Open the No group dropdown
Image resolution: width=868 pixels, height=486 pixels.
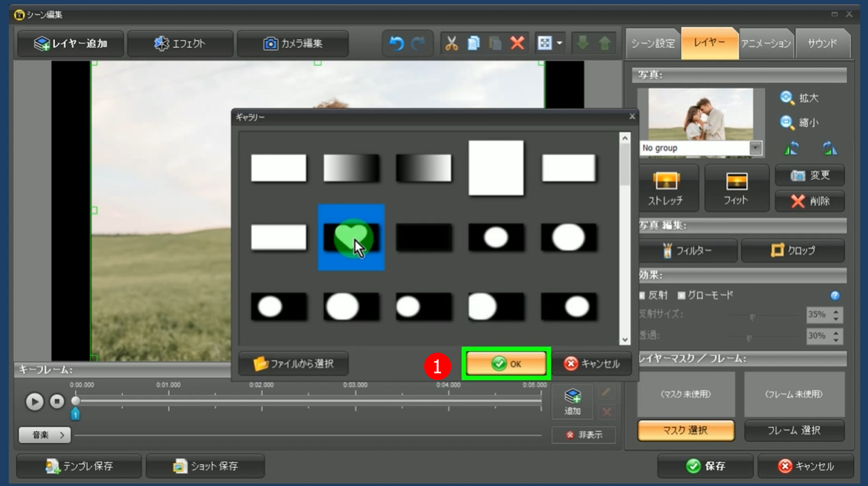click(755, 148)
